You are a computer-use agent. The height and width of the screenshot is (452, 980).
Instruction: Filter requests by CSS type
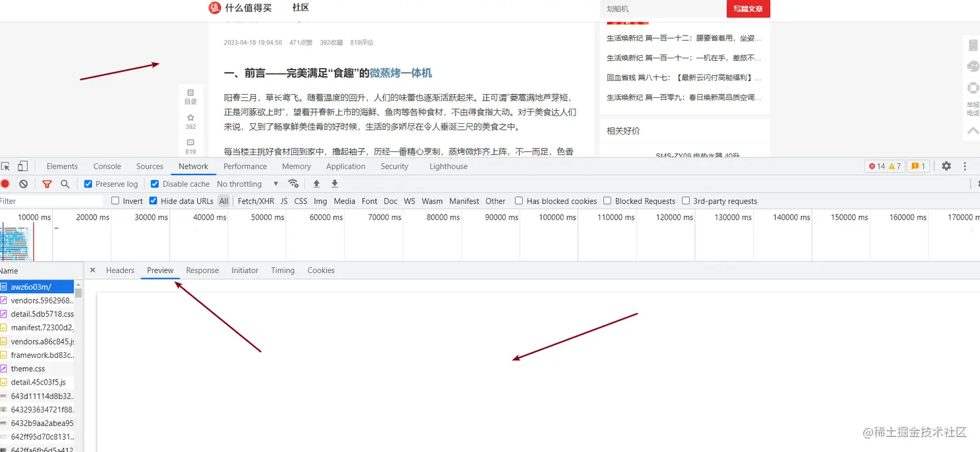301,201
